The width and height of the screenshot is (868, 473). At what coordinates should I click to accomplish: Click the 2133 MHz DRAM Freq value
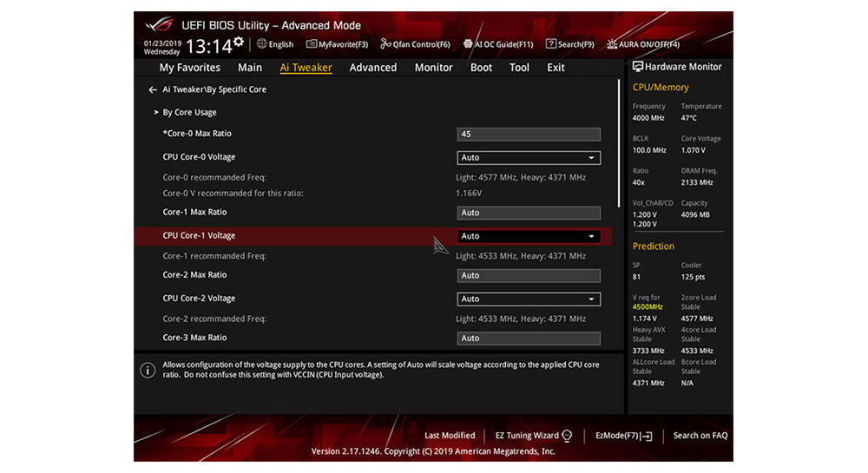coord(697,182)
